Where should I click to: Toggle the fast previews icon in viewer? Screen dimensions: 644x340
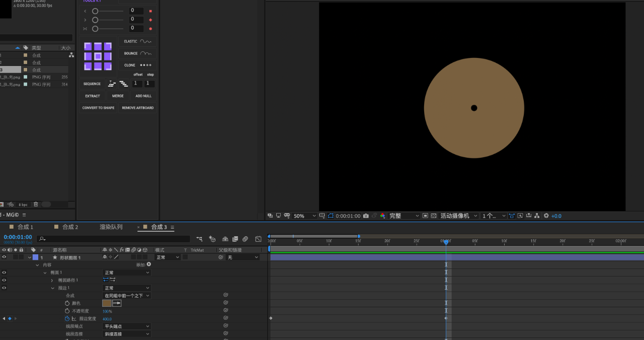[520, 216]
